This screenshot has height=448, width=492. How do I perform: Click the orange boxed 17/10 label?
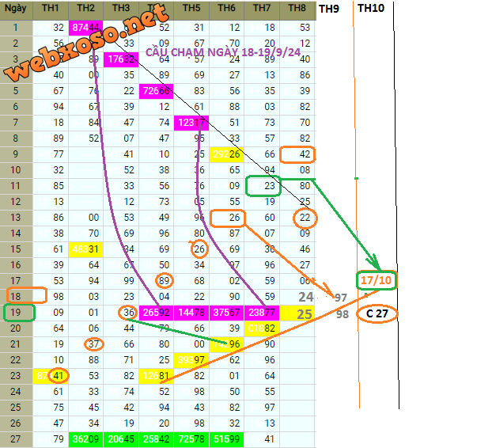[377, 280]
